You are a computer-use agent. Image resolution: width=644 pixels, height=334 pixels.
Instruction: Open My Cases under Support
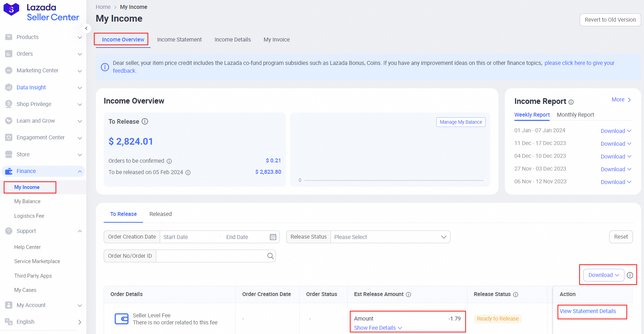tap(25, 290)
